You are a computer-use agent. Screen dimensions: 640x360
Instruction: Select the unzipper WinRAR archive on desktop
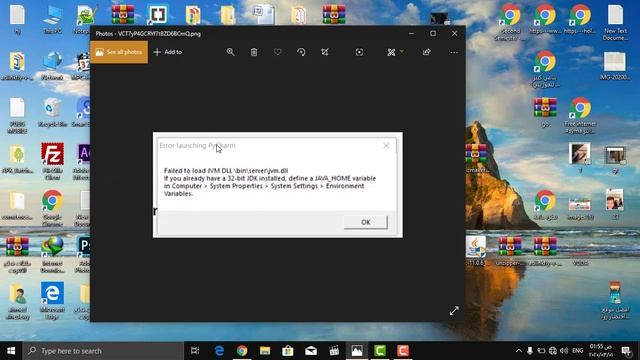tap(509, 251)
